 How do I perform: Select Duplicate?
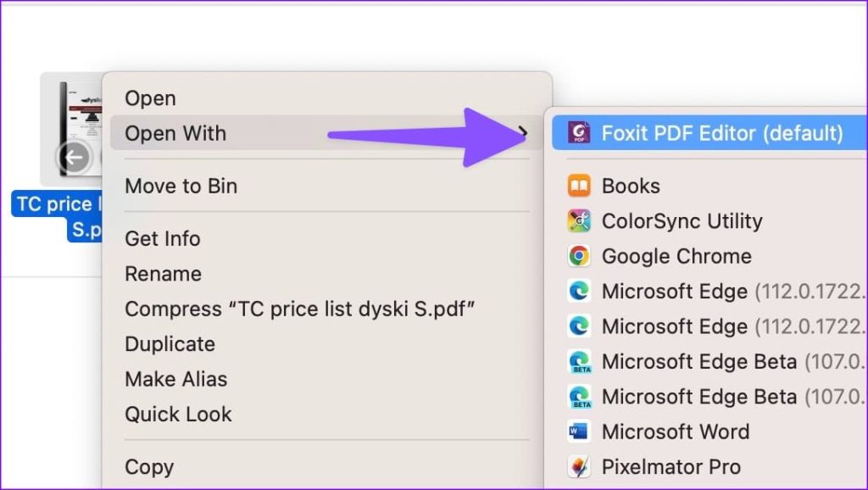[x=170, y=343]
